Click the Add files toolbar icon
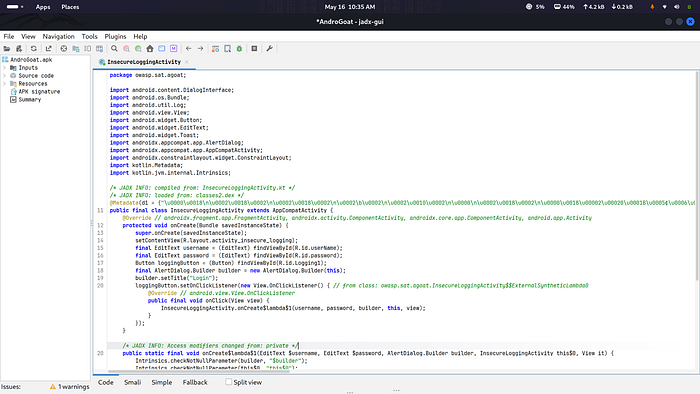This screenshot has width=700, height=394. [x=19, y=49]
